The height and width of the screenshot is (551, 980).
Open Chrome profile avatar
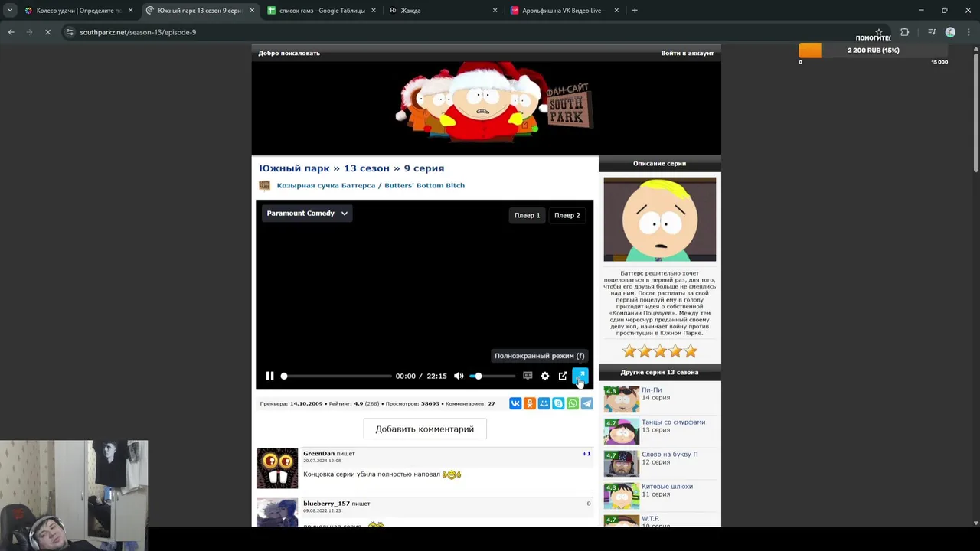pyautogui.click(x=950, y=32)
